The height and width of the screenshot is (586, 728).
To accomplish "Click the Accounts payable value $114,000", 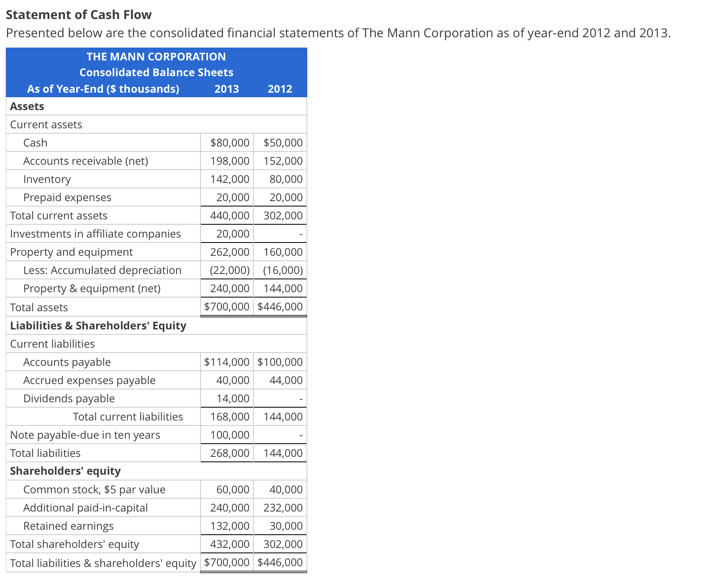I will (227, 362).
